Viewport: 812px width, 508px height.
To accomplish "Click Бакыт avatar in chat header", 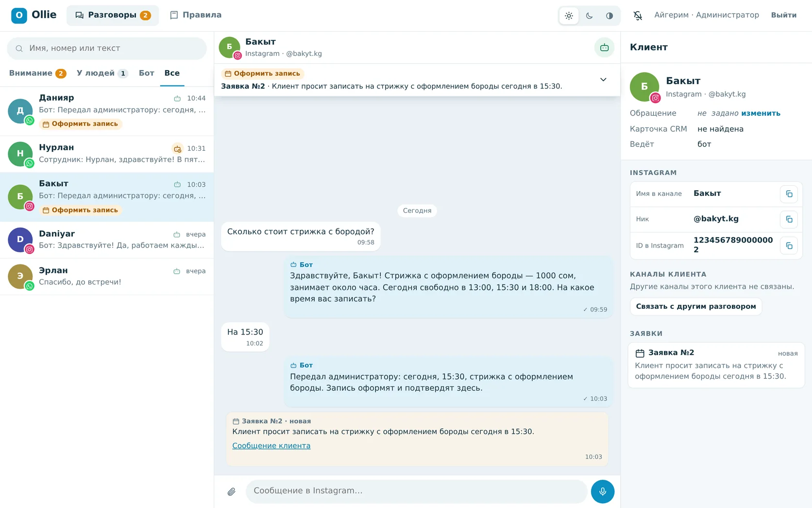I will coord(230,47).
